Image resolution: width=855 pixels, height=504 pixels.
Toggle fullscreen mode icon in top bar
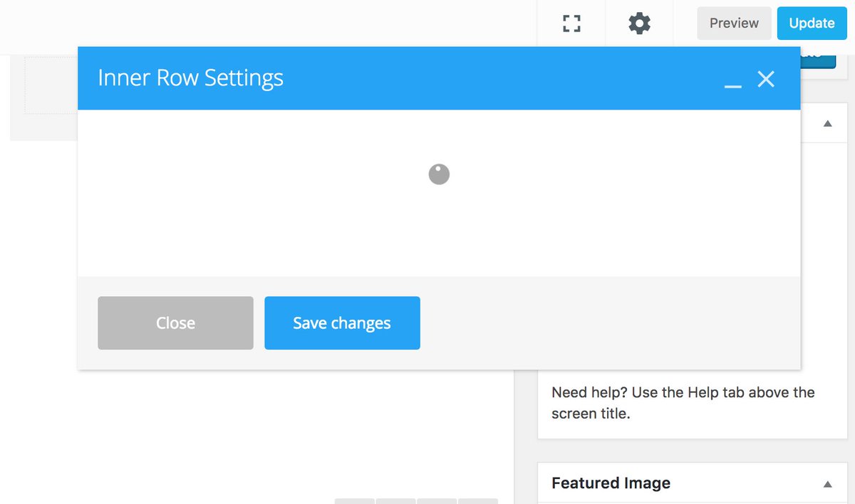[571, 23]
